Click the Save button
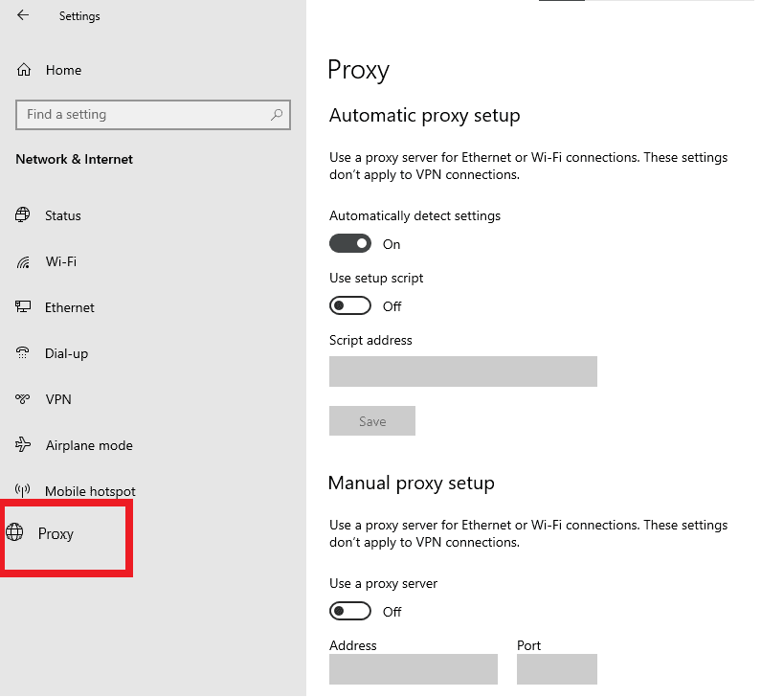Viewport: 784px width, 697px height. click(372, 421)
